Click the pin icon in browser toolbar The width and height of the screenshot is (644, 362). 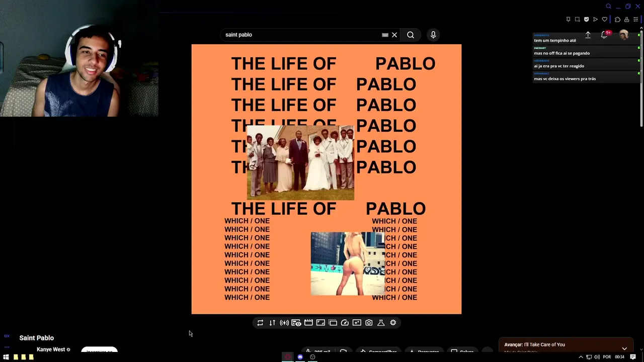pos(568,20)
